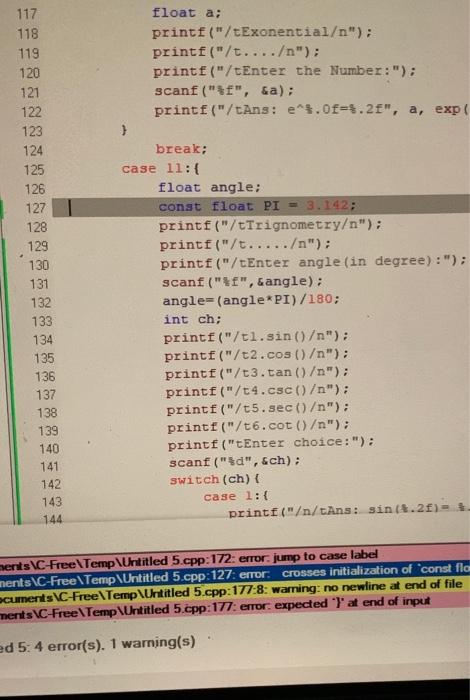Click line number 127 in the gutter
470x700 pixels.
(x=36, y=208)
